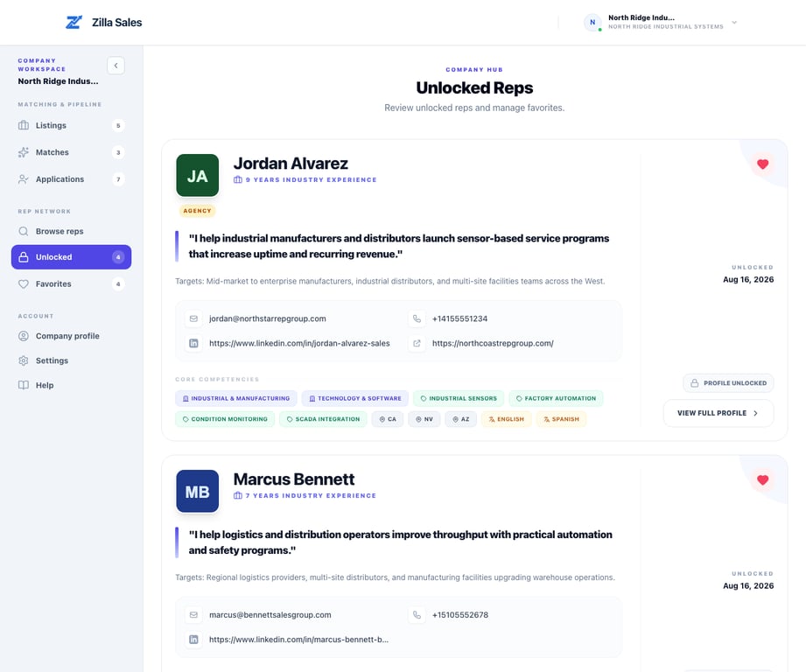Screen dimensions: 806x672
Task: Click the Unlocked lock icon in sidebar
Action: point(24,257)
